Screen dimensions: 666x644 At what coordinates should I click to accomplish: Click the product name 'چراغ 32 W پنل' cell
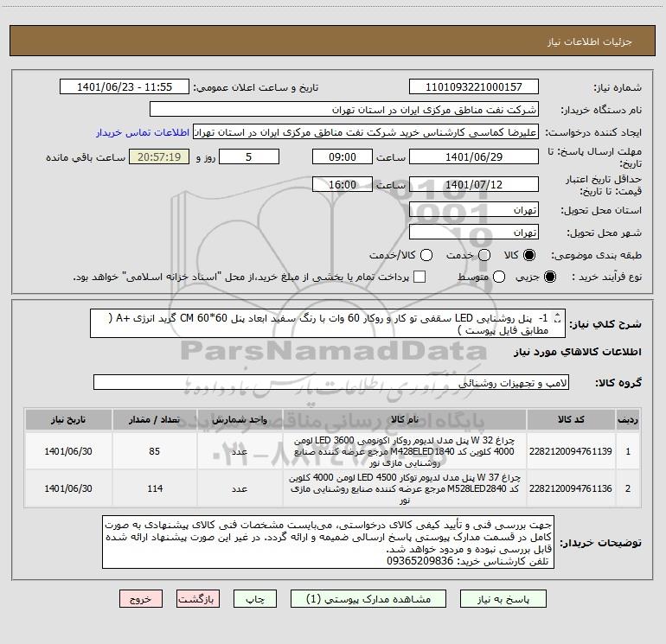tap(405, 451)
